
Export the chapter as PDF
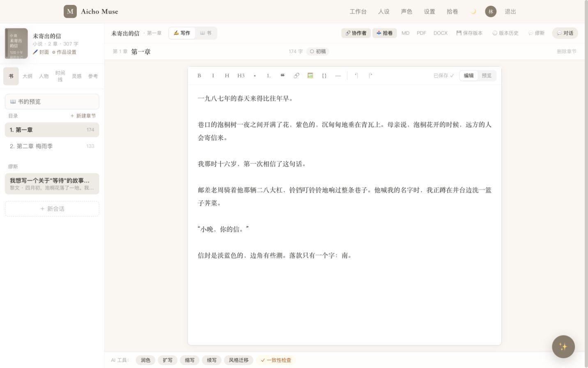pyautogui.click(x=421, y=33)
